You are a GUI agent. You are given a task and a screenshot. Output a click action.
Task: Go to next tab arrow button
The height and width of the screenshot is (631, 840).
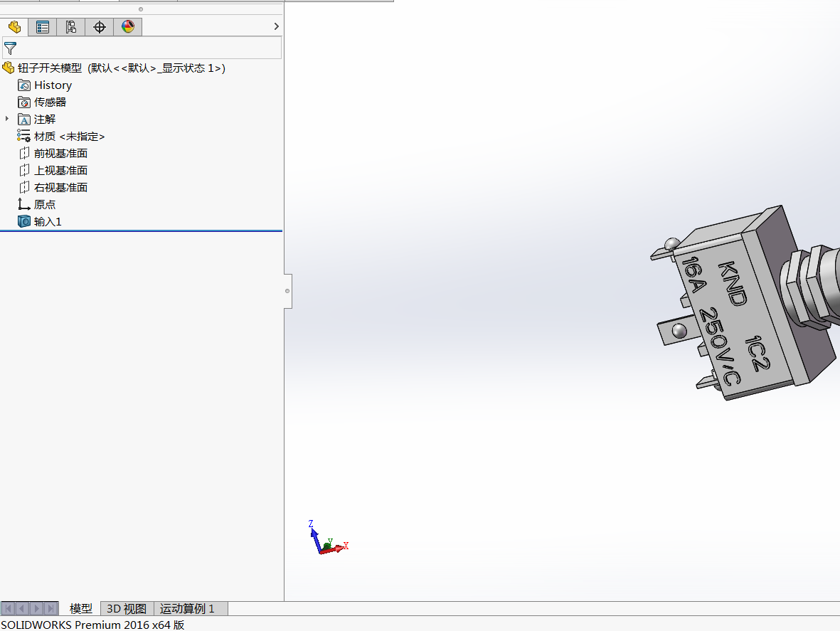(x=37, y=608)
